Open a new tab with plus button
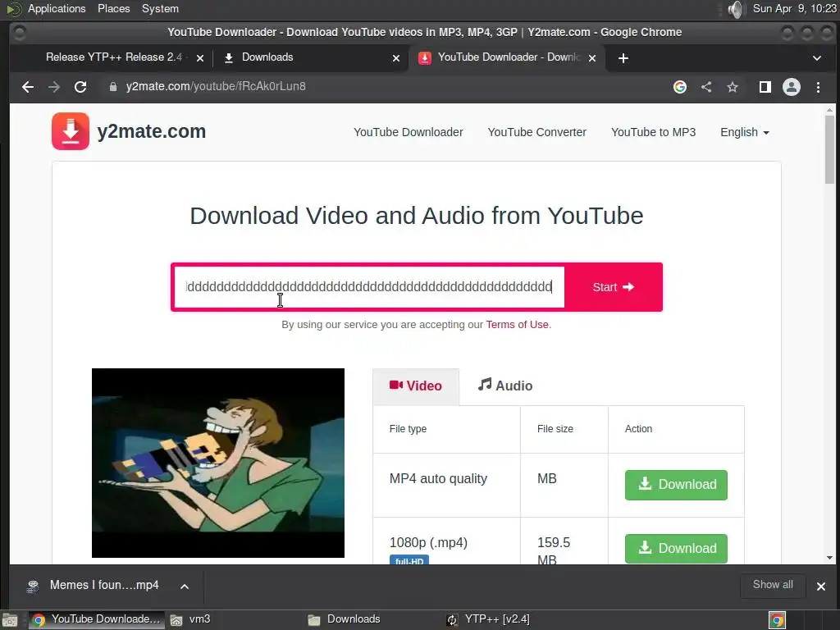 click(x=623, y=58)
